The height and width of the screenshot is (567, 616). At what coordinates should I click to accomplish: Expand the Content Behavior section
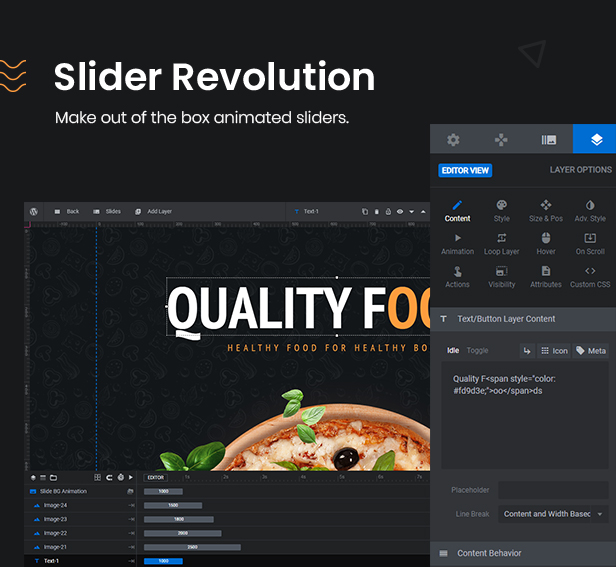523,553
